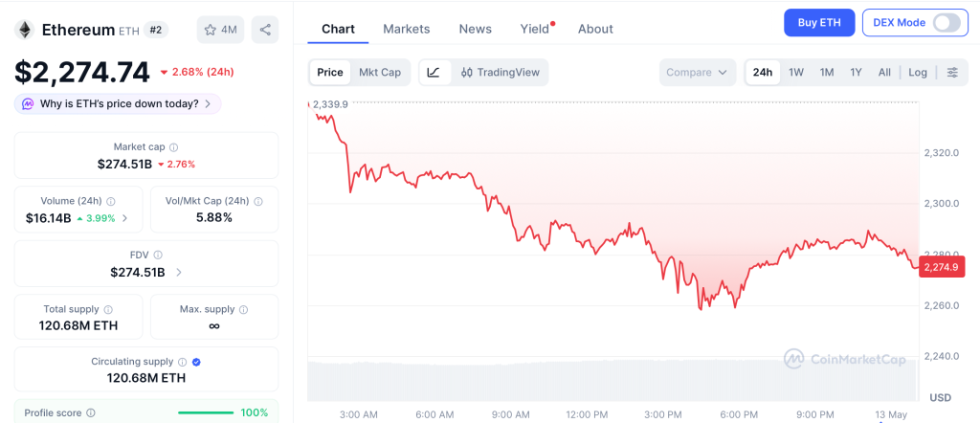This screenshot has width=980, height=423.
Task: Open chart settings sliders icon
Action: 952,73
